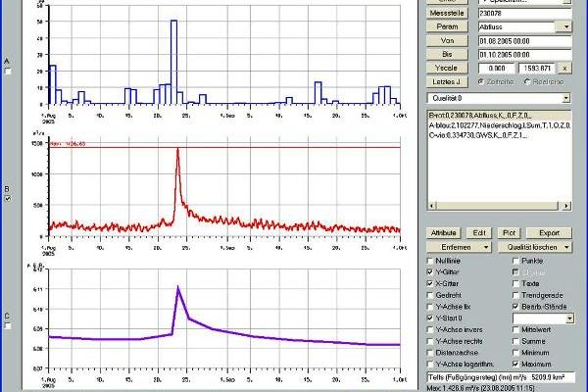
Task: Open the Entfernen dropdown button
Action: point(484,247)
